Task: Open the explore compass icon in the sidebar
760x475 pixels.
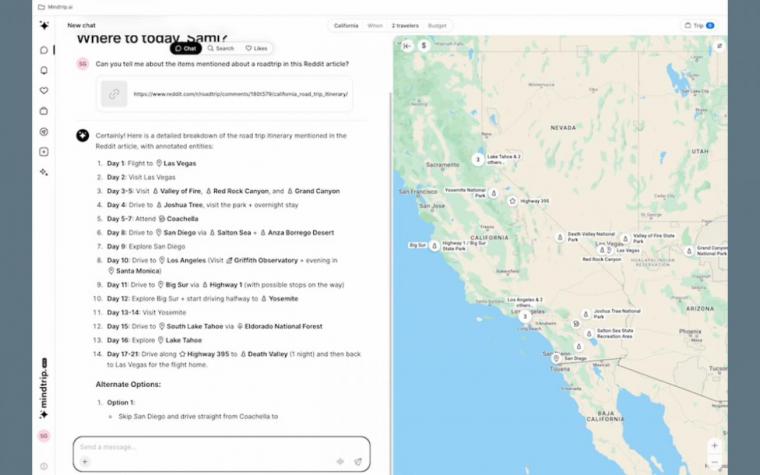Action: (44, 132)
